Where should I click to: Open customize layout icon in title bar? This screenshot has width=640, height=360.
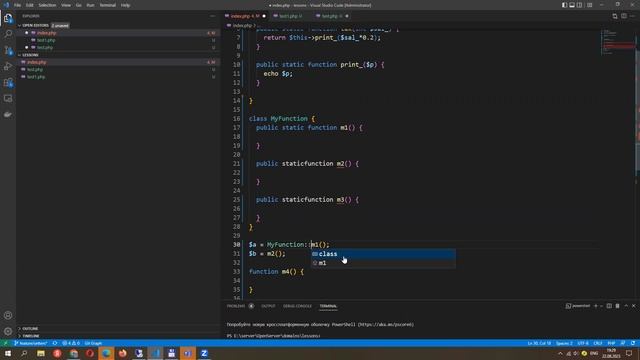pos(589,5)
